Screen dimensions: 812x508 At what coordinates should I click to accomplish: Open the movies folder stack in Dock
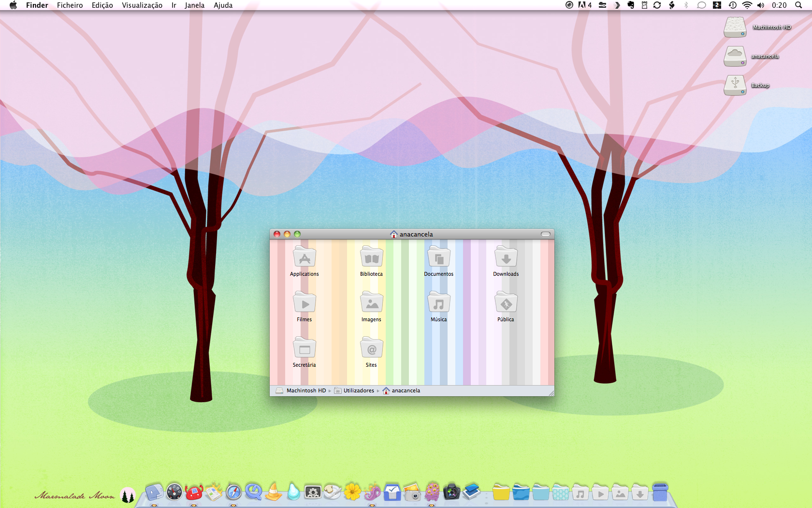tap(600, 493)
